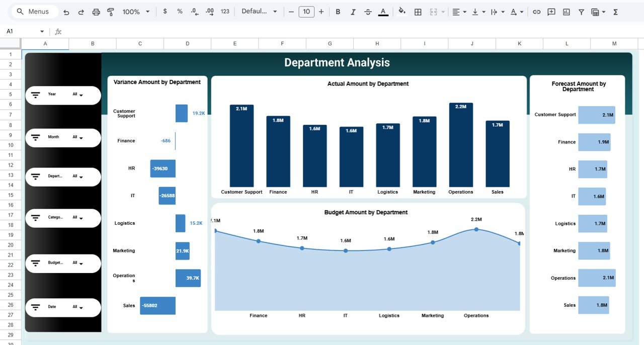Image resolution: width=644 pixels, height=345 pixels.
Task: Open the Default font dropdown
Action: [257, 11]
